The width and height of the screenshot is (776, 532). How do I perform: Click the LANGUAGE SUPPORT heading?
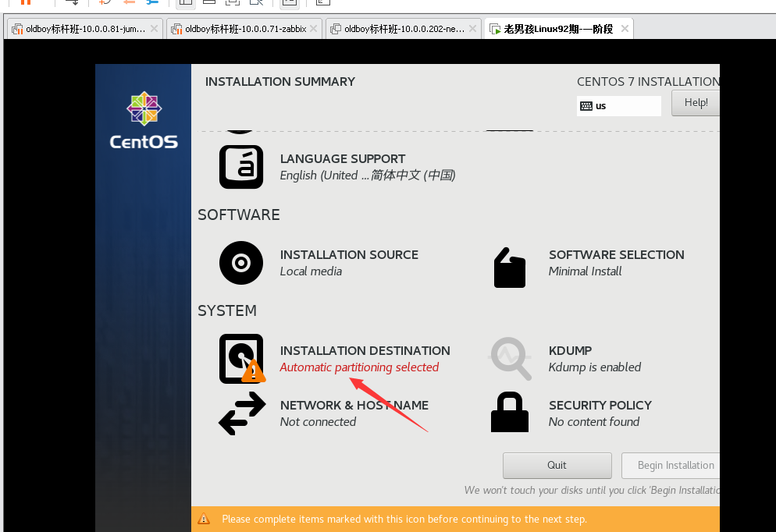pyautogui.click(x=343, y=158)
